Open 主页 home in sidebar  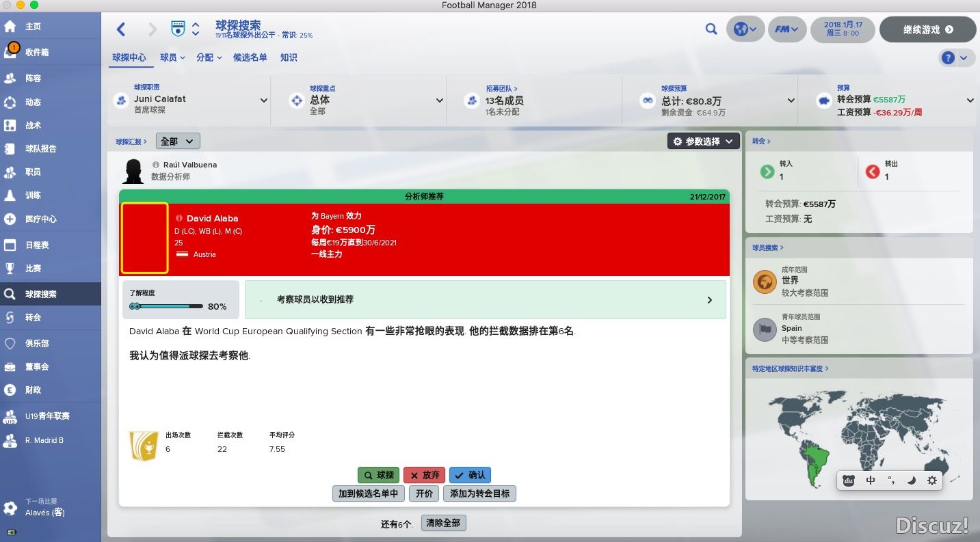[51, 27]
